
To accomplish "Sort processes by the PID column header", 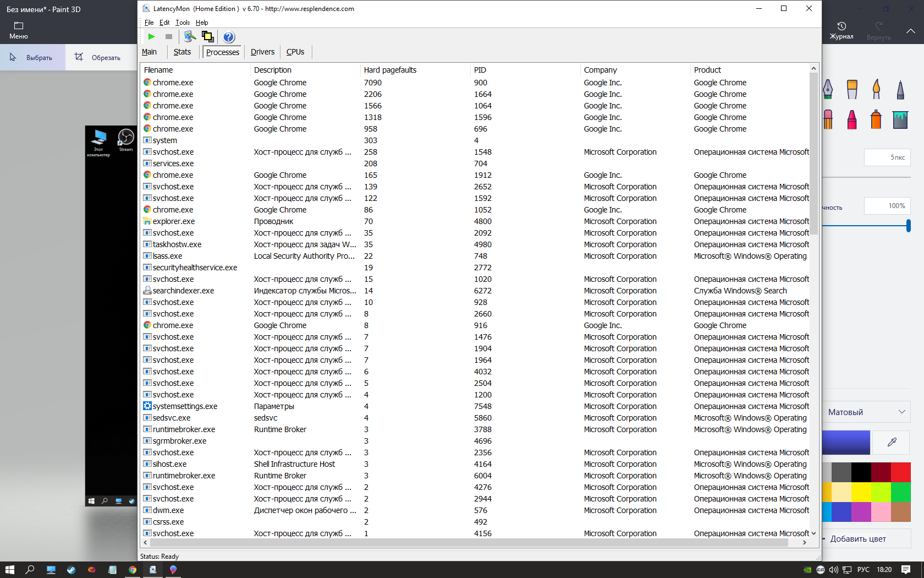I will [x=526, y=70].
